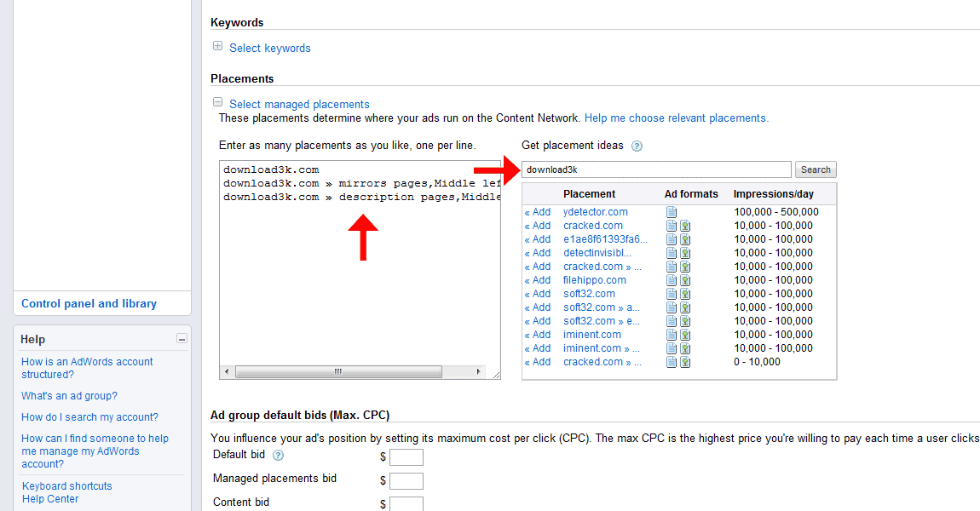Click the Select managed placements link

(x=299, y=104)
